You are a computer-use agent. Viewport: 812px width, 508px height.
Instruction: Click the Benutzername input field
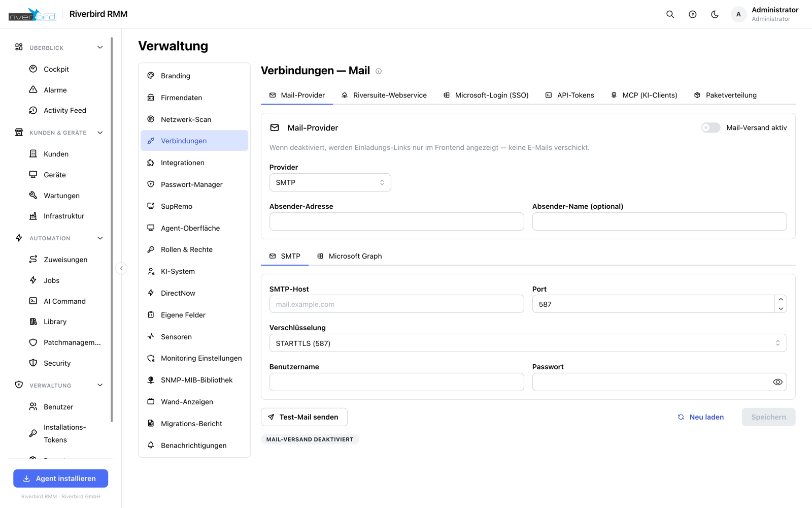(x=396, y=382)
